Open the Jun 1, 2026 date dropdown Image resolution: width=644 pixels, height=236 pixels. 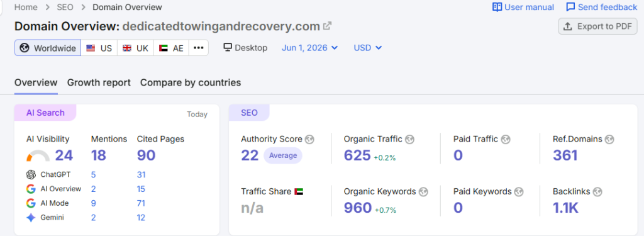pyautogui.click(x=309, y=48)
